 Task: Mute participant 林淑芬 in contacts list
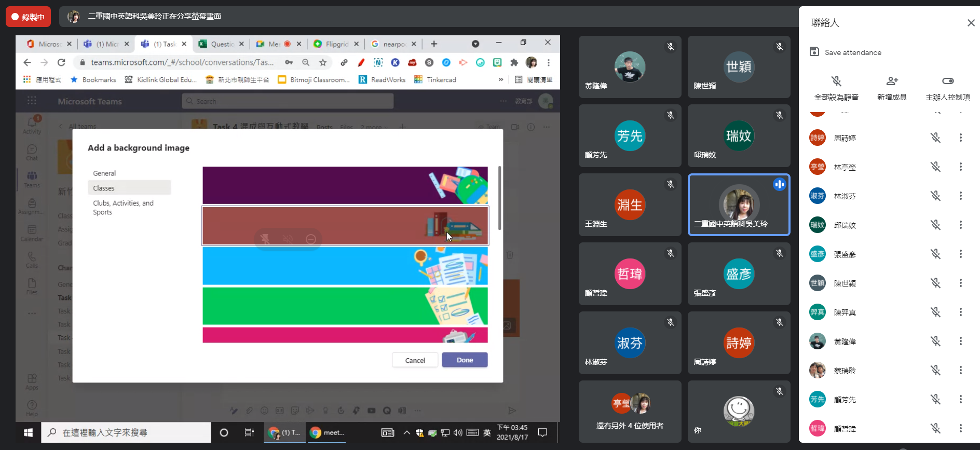click(935, 196)
